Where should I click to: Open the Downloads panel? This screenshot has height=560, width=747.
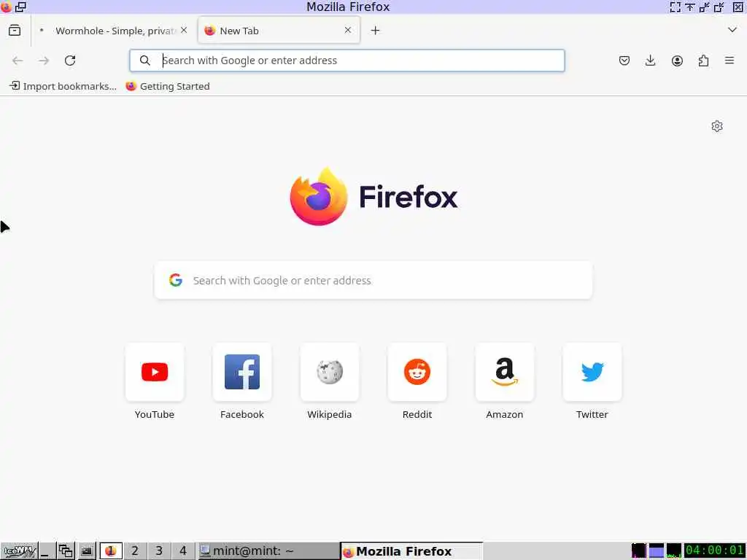[x=650, y=61]
